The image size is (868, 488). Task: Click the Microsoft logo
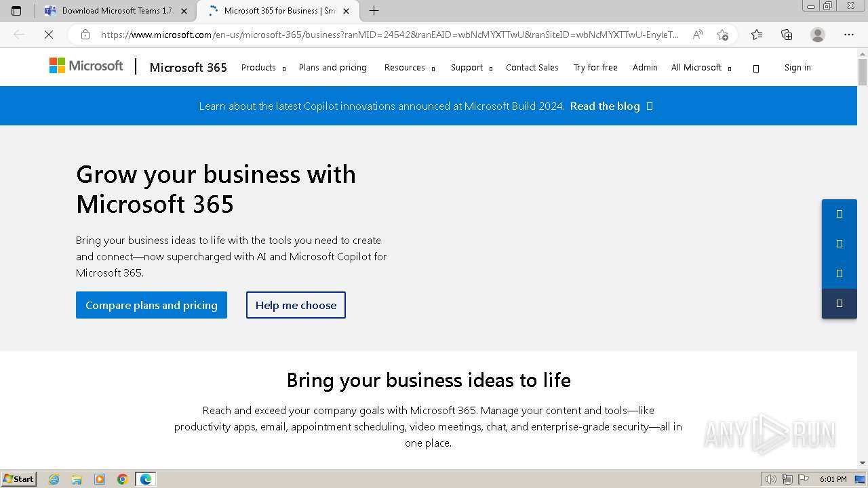coord(86,66)
